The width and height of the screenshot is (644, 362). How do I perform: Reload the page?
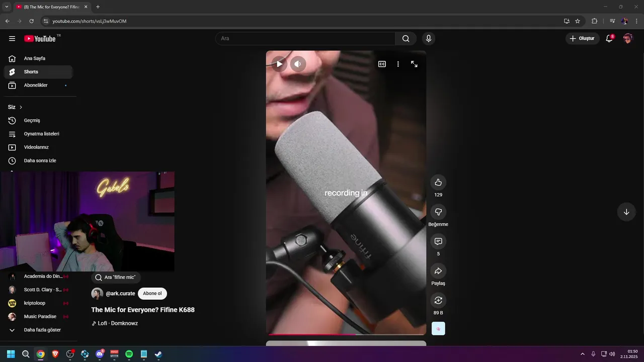[x=31, y=21]
